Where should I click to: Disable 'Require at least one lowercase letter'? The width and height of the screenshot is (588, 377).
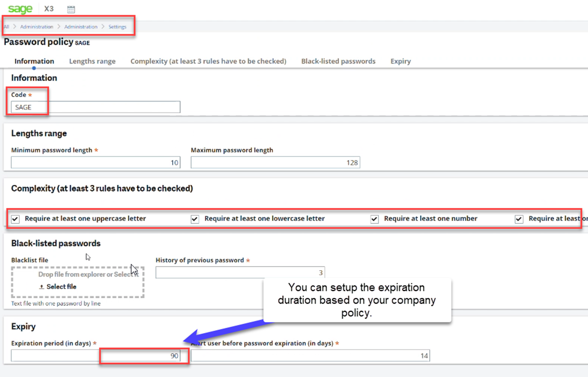195,219
